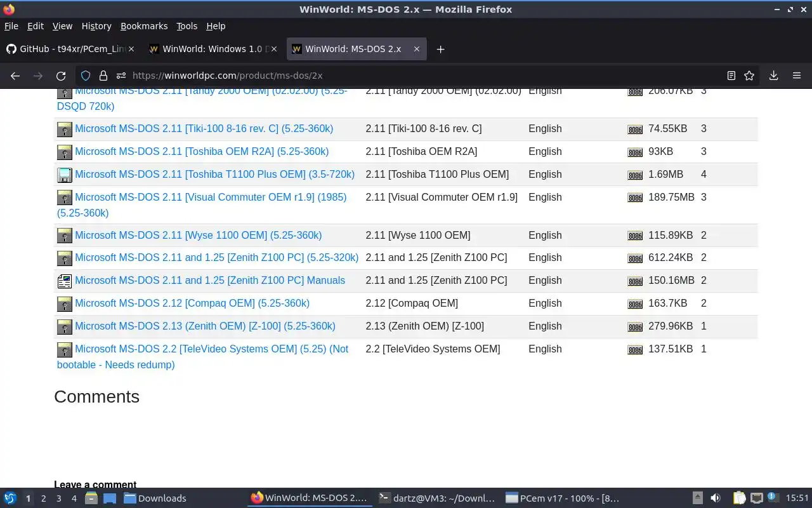The width and height of the screenshot is (812, 508).
Task: Open a new tab with the plus button
Action: pyautogui.click(x=440, y=49)
